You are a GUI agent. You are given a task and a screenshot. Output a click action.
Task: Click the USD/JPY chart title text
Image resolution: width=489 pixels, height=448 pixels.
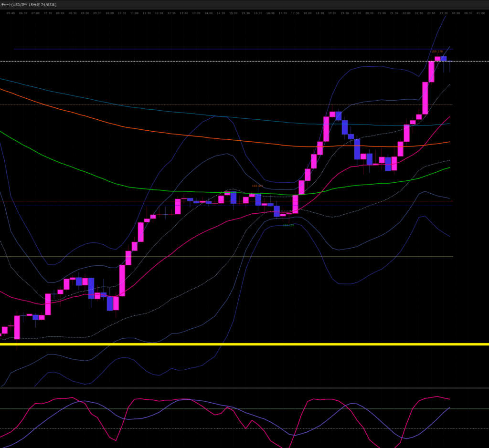29,4
